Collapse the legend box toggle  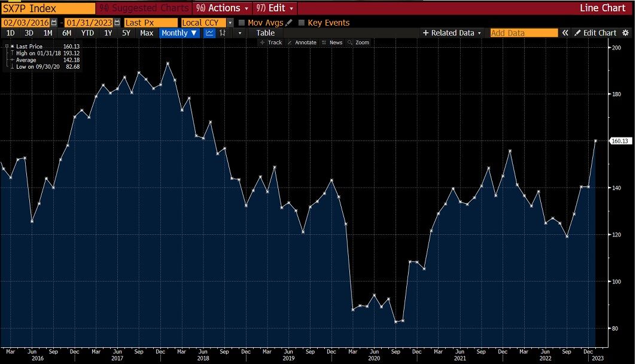(7, 46)
